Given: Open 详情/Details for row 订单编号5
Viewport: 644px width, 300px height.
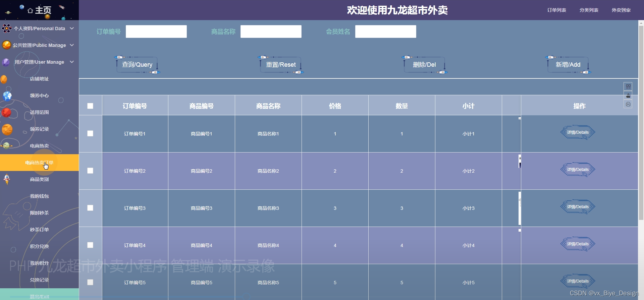Looking at the screenshot, I should 578,281.
